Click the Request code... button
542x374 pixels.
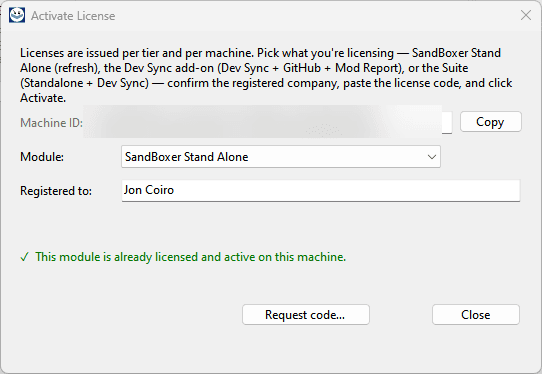pos(306,315)
